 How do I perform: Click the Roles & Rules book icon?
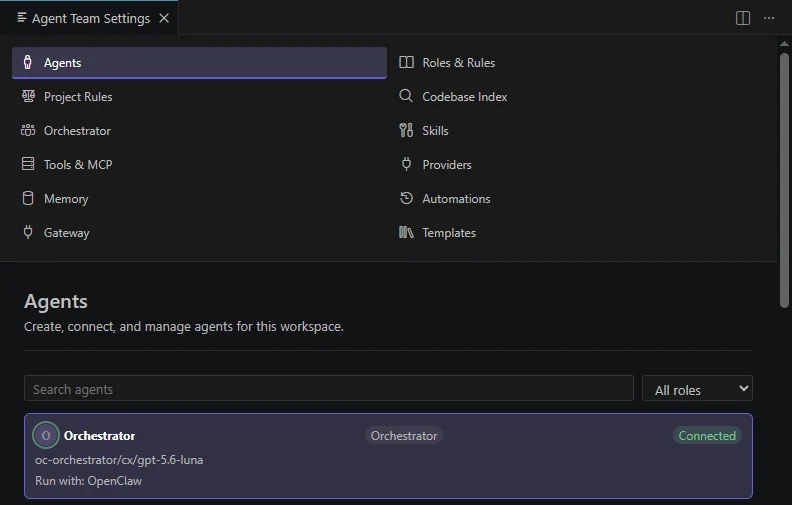click(406, 62)
